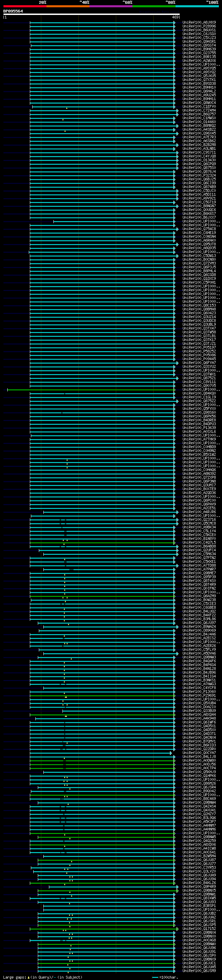Screen dimensions: 222x980
Task: Select the UniRef100_C0HBD9 label
Action: tap(199, 447)
